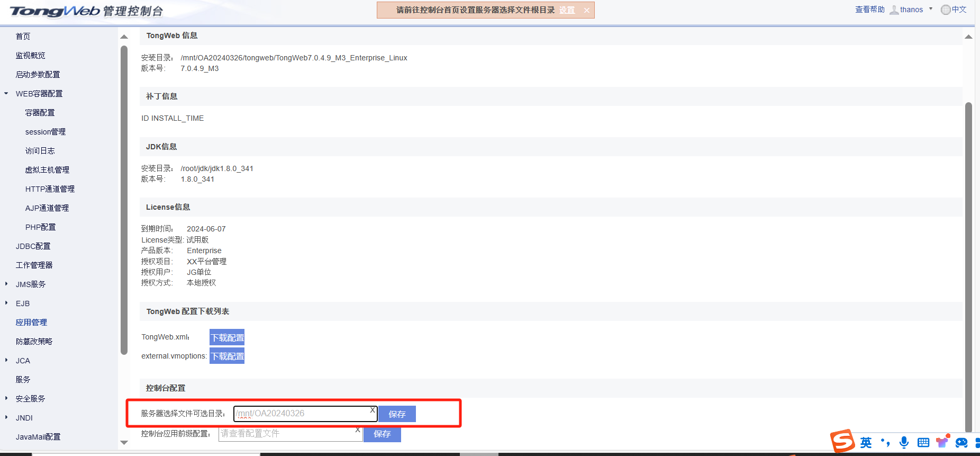
Task: Expand the 安全服务 tree node
Action: [x=6, y=398]
